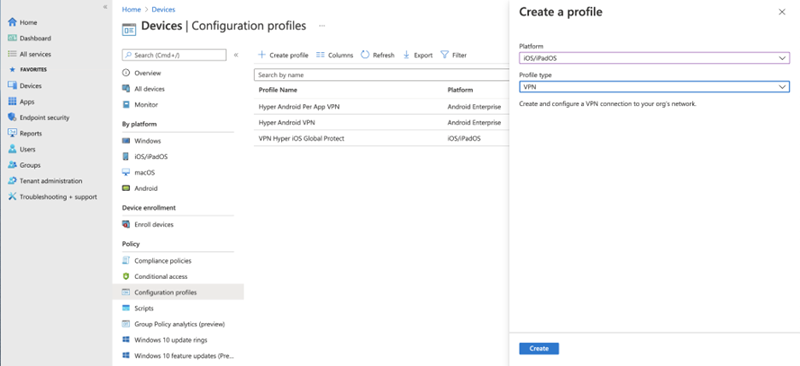Collapse the Devices submenu panel chevron
The height and width of the screenshot is (366, 800).
tap(236, 55)
